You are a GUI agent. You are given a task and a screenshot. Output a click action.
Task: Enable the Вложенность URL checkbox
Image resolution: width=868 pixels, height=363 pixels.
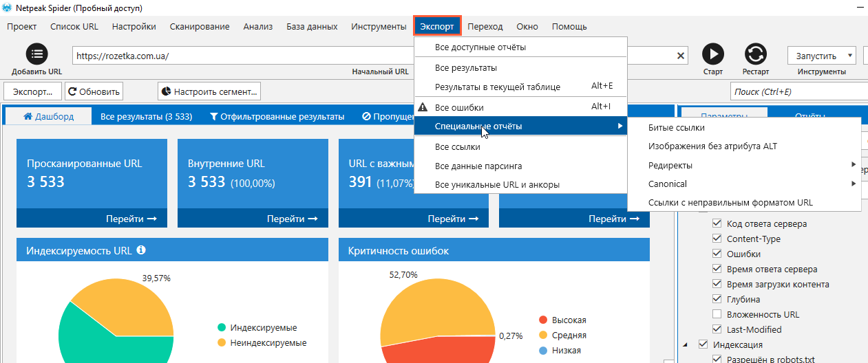tap(717, 314)
